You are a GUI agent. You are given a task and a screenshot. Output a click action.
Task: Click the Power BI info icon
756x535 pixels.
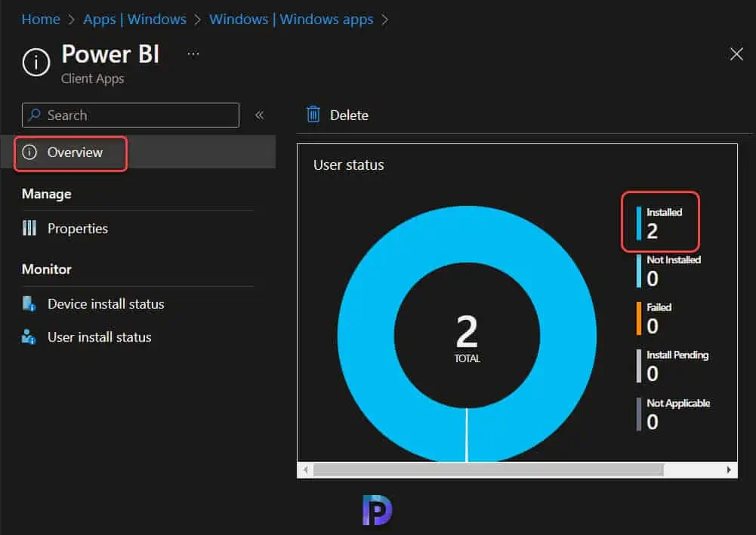(x=36, y=63)
